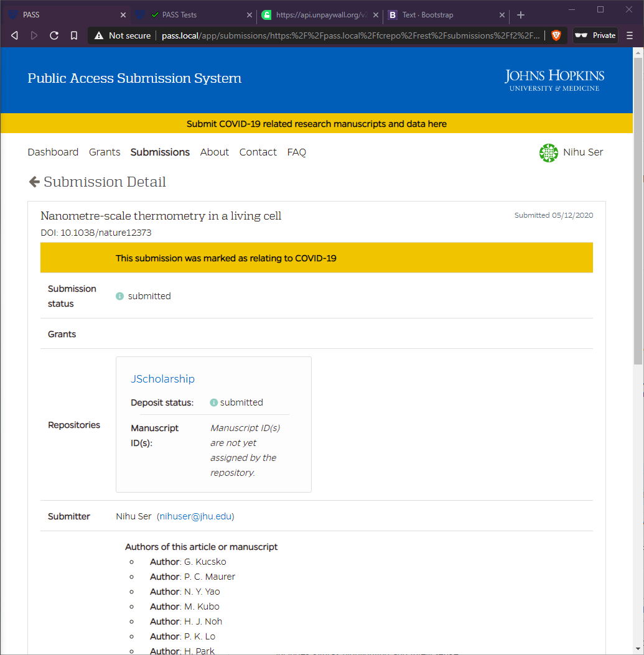Screen dimensions: 644x655
Task: Click the COVID-19 marked submission notice
Action: (x=316, y=258)
